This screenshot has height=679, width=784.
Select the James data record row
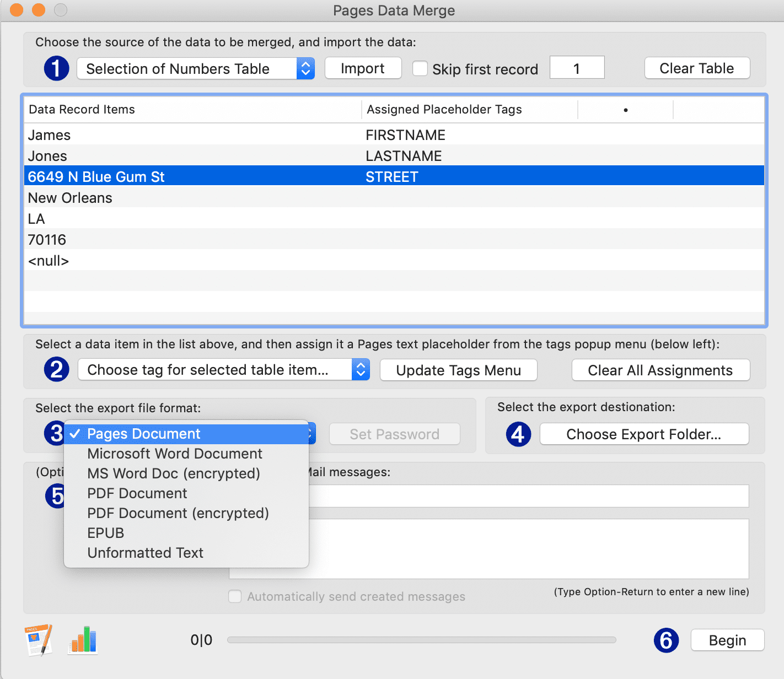pos(394,135)
